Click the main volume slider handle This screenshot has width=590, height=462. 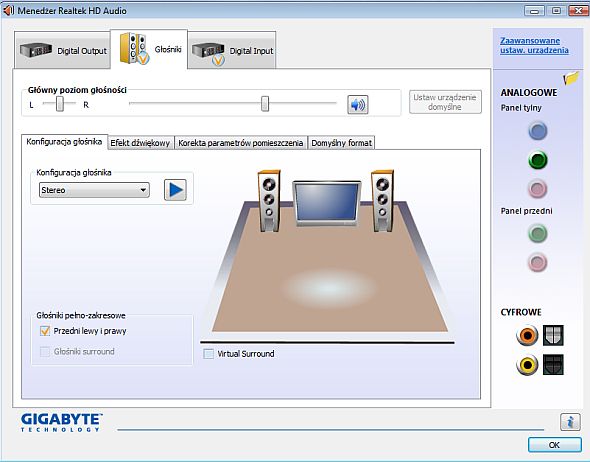[x=265, y=104]
